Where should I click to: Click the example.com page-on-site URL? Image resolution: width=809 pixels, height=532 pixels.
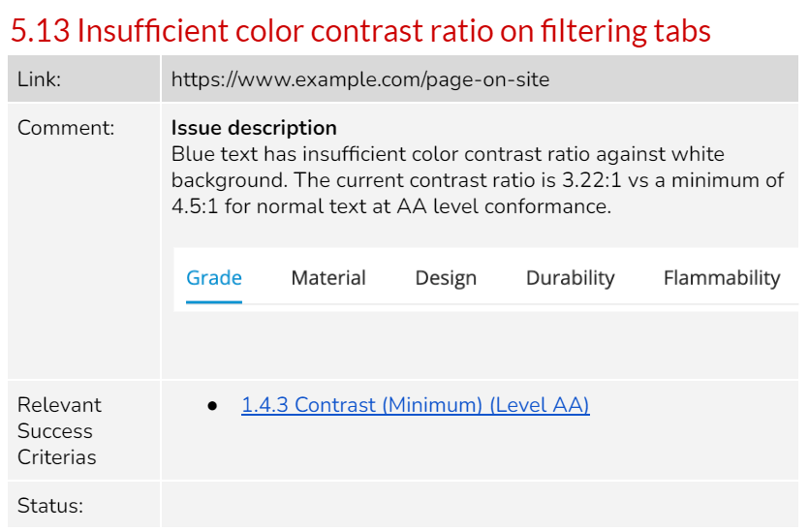point(360,79)
